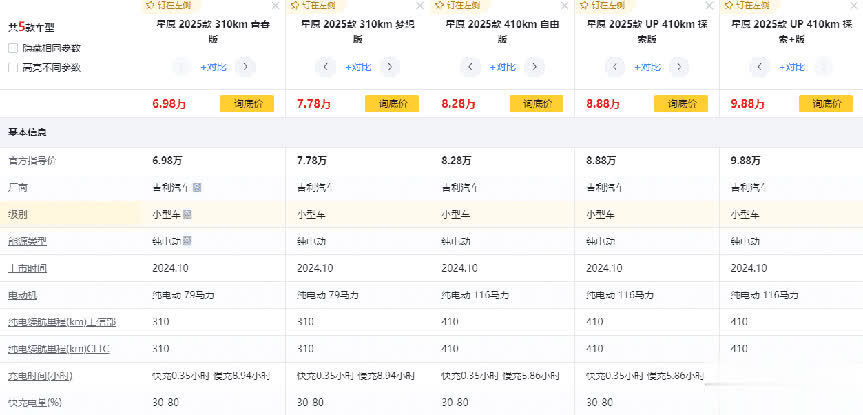
Task: Pin the 410km 8.28万 model column
Action: [x=462, y=5]
